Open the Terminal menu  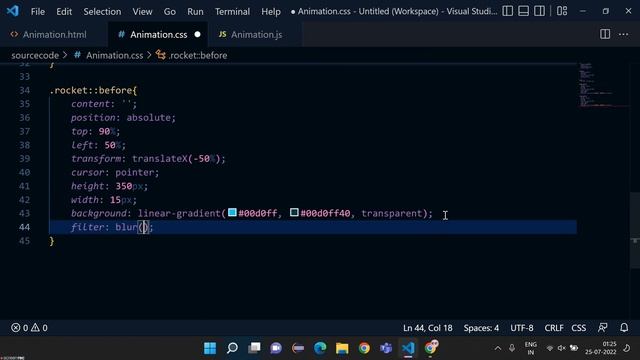point(232,11)
